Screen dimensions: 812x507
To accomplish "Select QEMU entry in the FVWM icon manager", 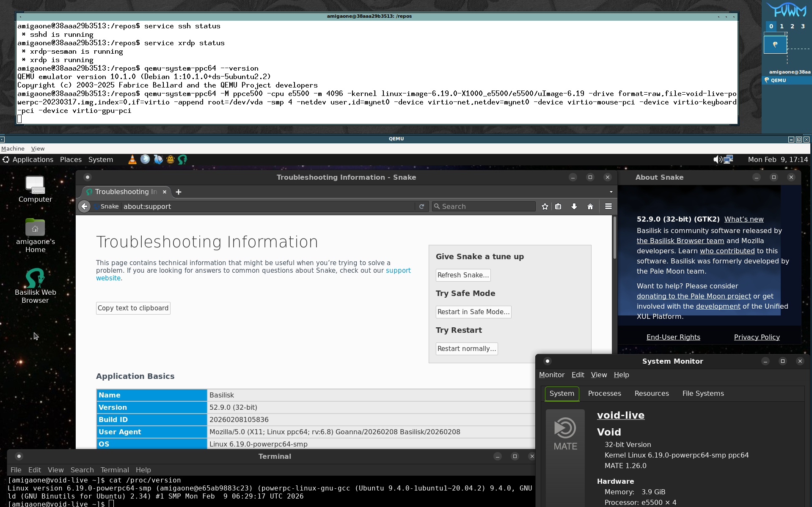I will point(787,80).
